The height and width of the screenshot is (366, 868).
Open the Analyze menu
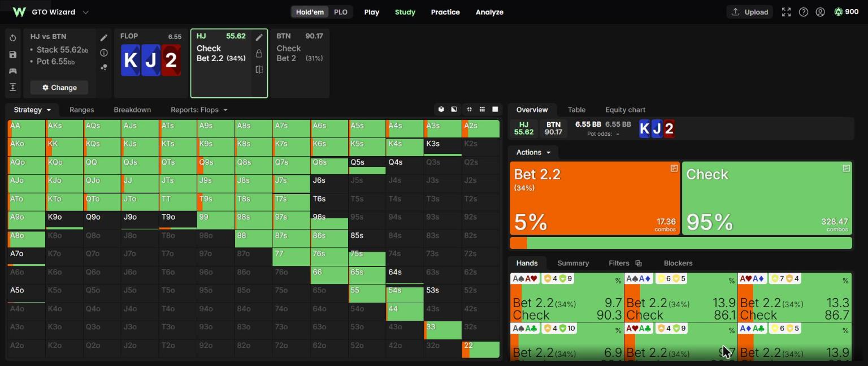[489, 12]
